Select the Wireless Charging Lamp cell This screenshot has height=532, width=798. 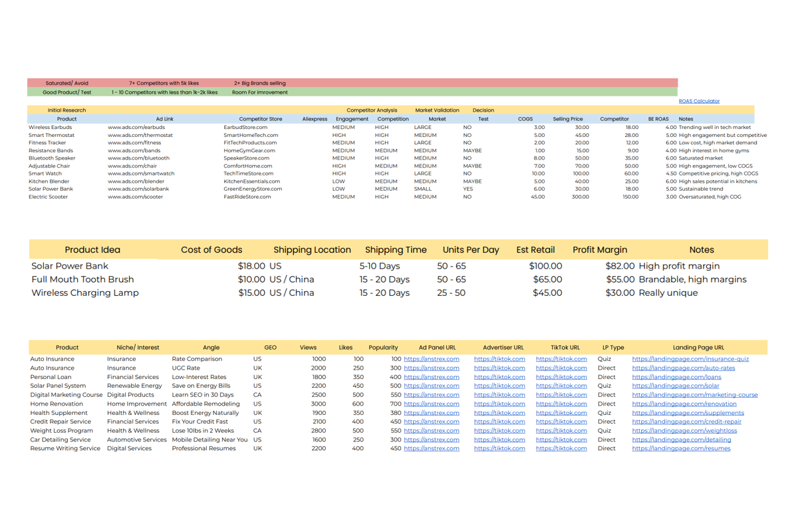(85, 293)
